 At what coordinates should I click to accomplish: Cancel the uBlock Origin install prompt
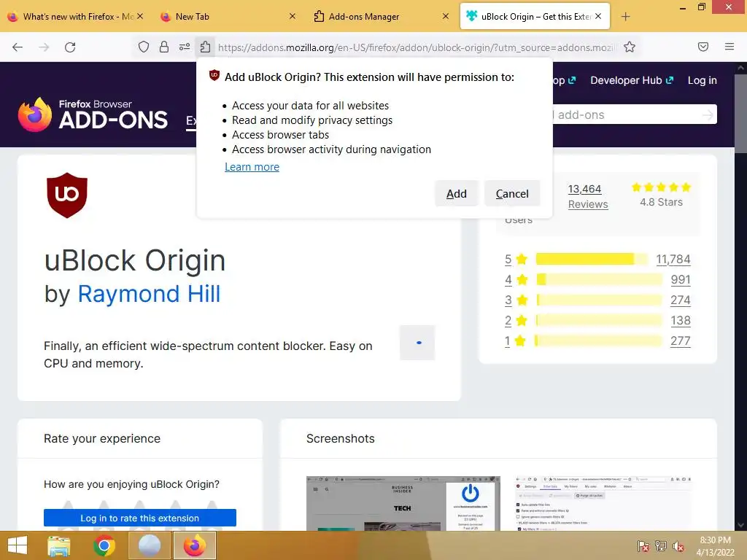point(512,194)
